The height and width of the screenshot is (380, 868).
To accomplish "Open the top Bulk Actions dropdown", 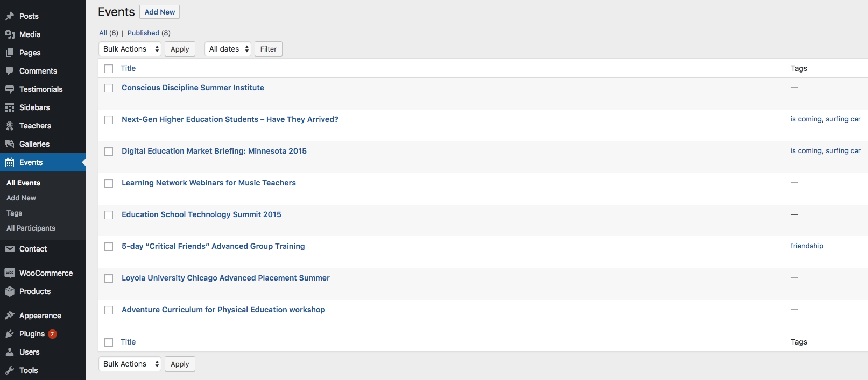I will coord(130,49).
